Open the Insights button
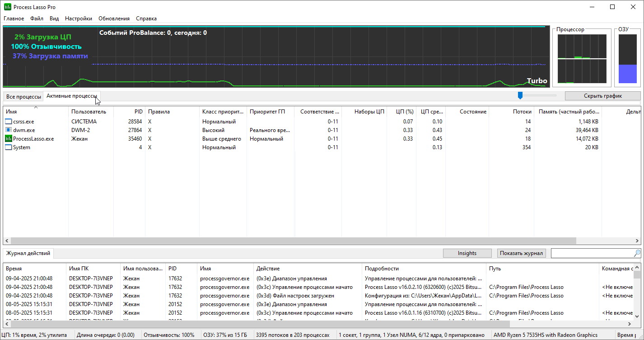Viewport: 644px width, 340px height. pos(467,253)
